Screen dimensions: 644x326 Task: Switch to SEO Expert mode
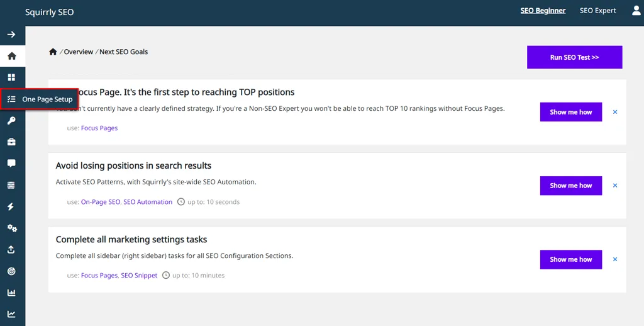click(597, 11)
